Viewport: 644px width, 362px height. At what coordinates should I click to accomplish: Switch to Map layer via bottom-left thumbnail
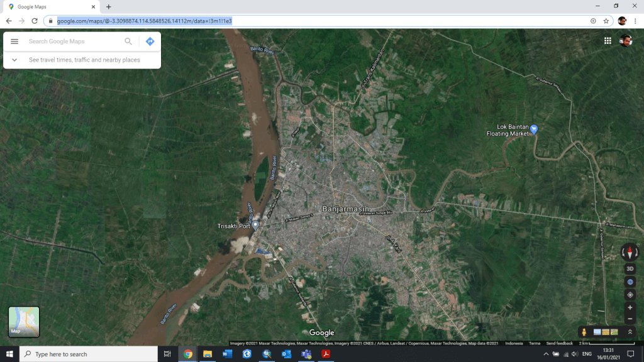pyautogui.click(x=24, y=322)
